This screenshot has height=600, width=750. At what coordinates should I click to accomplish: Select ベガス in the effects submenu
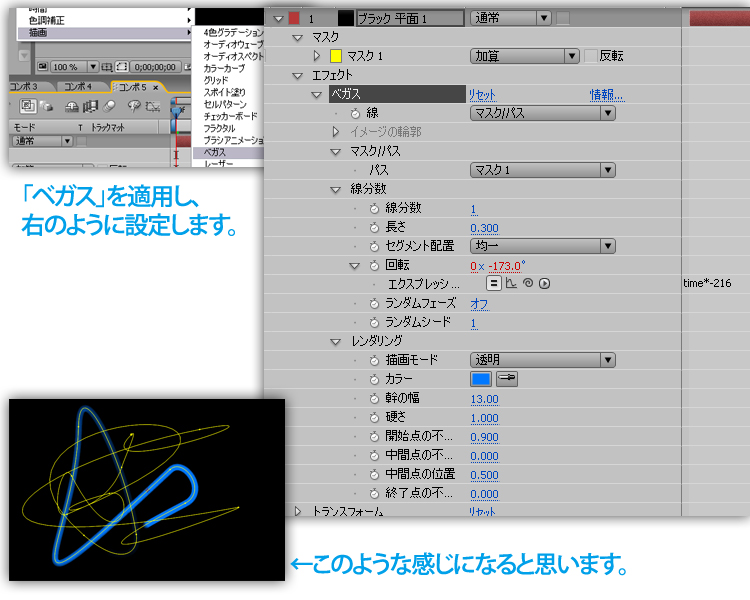[x=219, y=151]
